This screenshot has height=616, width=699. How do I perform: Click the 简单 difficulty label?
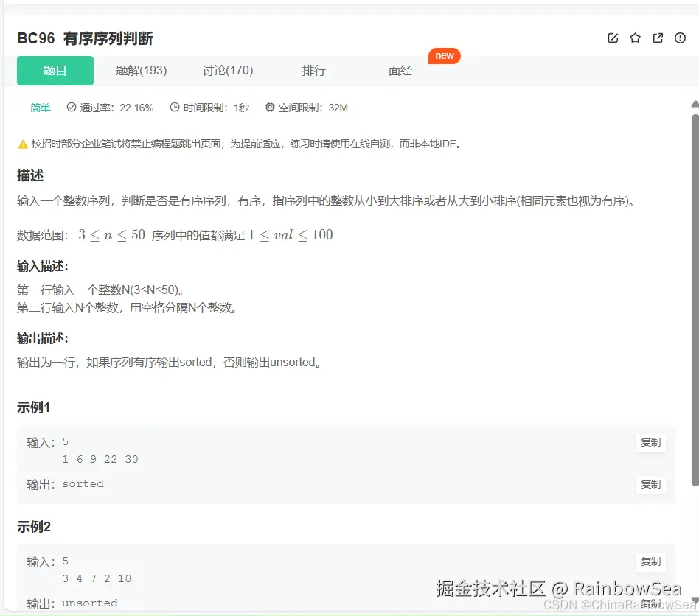[x=39, y=107]
